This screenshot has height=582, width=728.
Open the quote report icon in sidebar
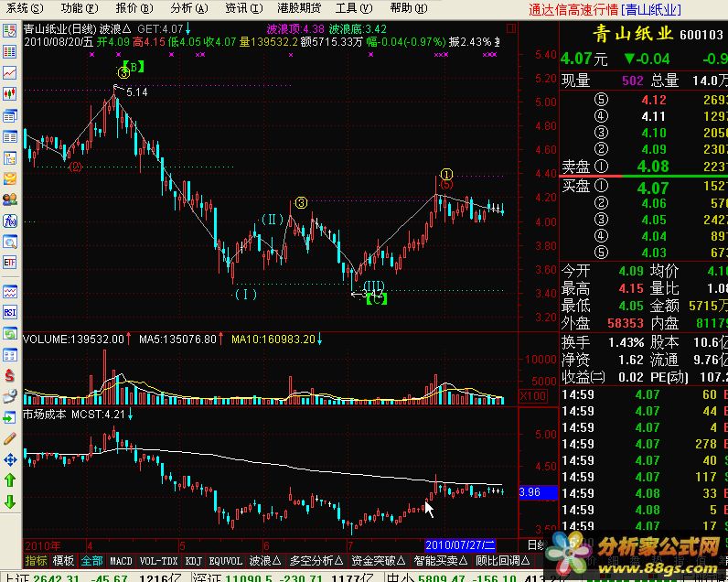click(10, 31)
